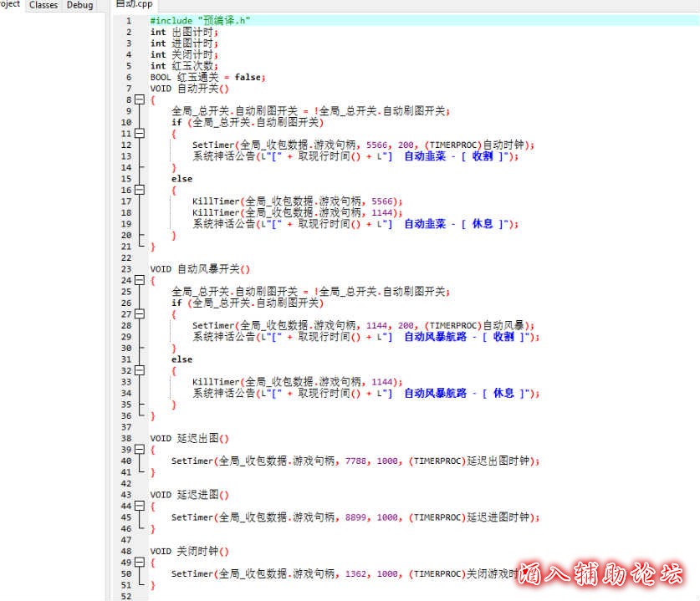Click the else keyword on line 15
Image resolution: width=700 pixels, height=601 pixels.
coord(181,179)
